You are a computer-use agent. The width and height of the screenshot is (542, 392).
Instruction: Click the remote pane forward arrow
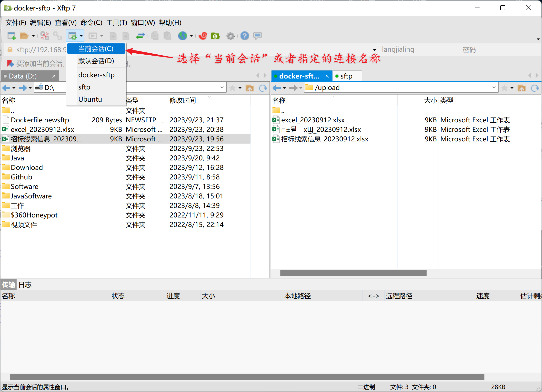coord(293,88)
